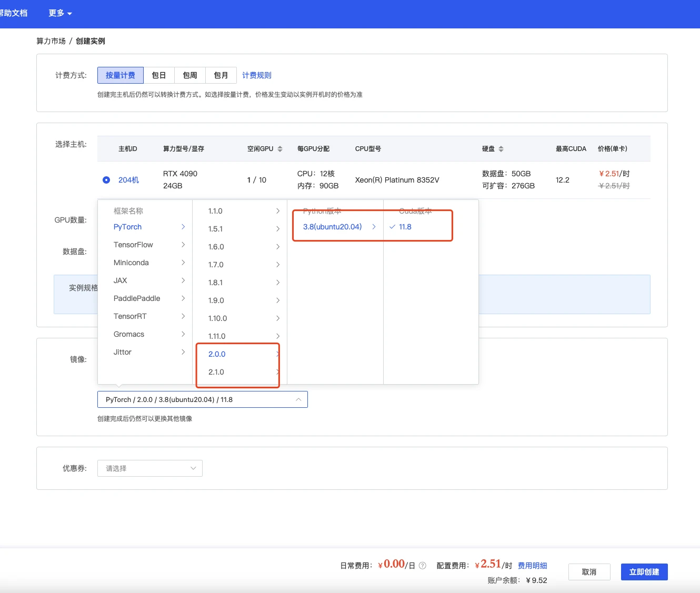This screenshot has width=700, height=593.
Task: Choose 包周 billing mode
Action: tap(190, 75)
